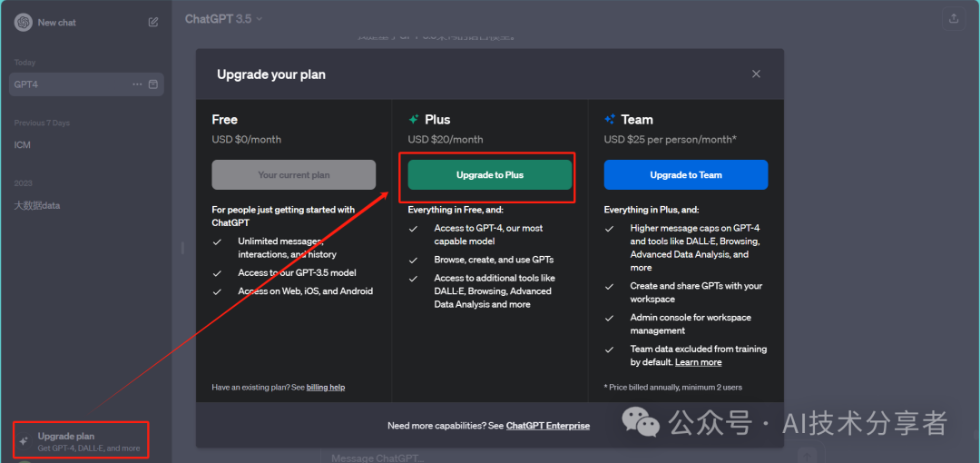Click the share icon at top right
Viewport: 980px width, 463px height.
[x=953, y=18]
